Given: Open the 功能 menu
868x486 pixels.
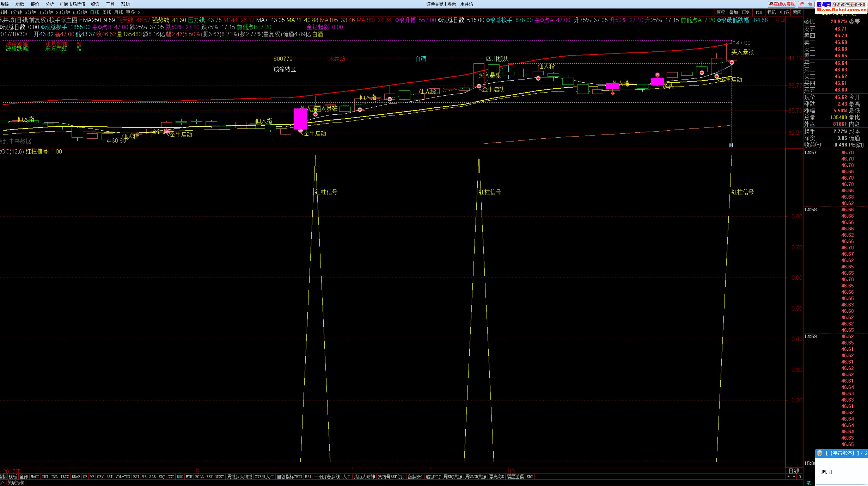Looking at the screenshot, I should pos(20,4).
